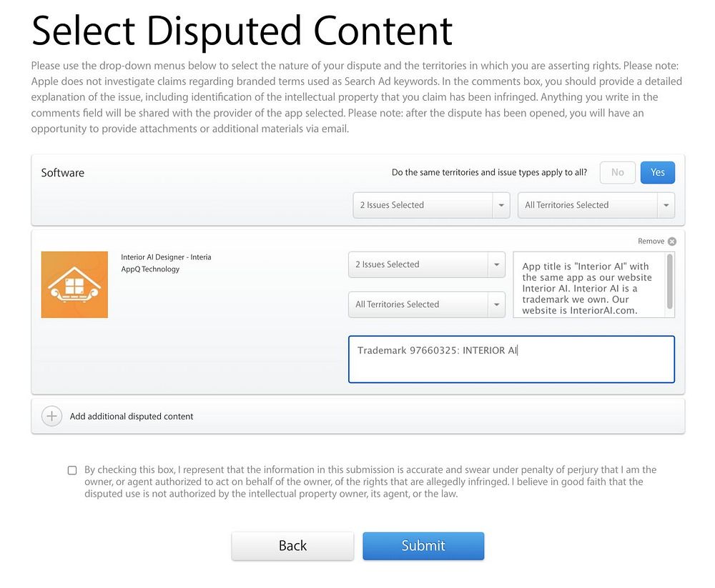
Task: Click the Remove link text
Action: click(x=651, y=241)
